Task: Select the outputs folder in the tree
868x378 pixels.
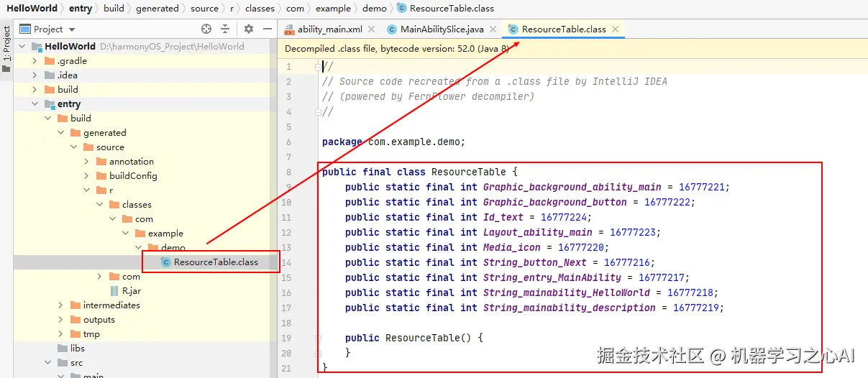Action: [99, 320]
